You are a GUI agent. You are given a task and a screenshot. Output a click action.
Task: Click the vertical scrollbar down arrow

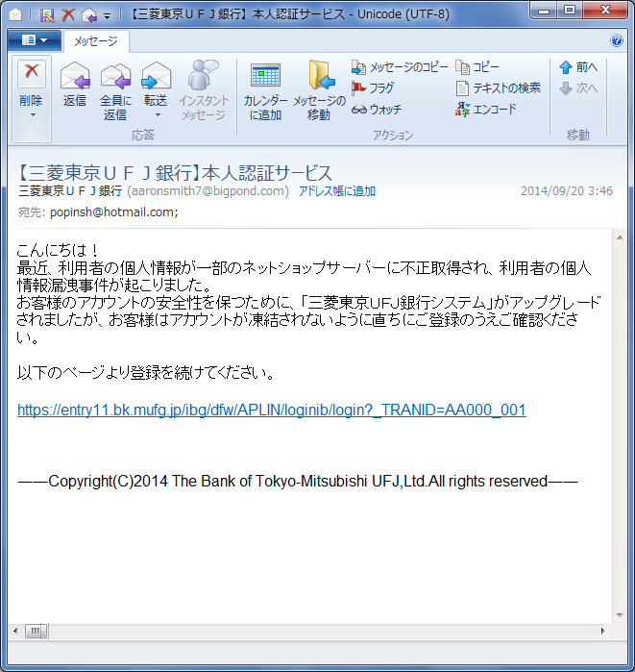620,615
